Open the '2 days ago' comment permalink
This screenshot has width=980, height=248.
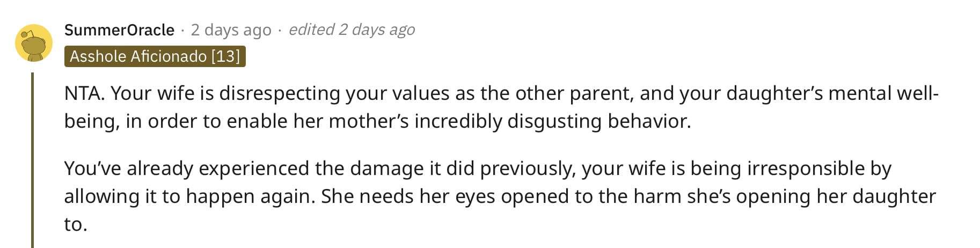coord(231,30)
